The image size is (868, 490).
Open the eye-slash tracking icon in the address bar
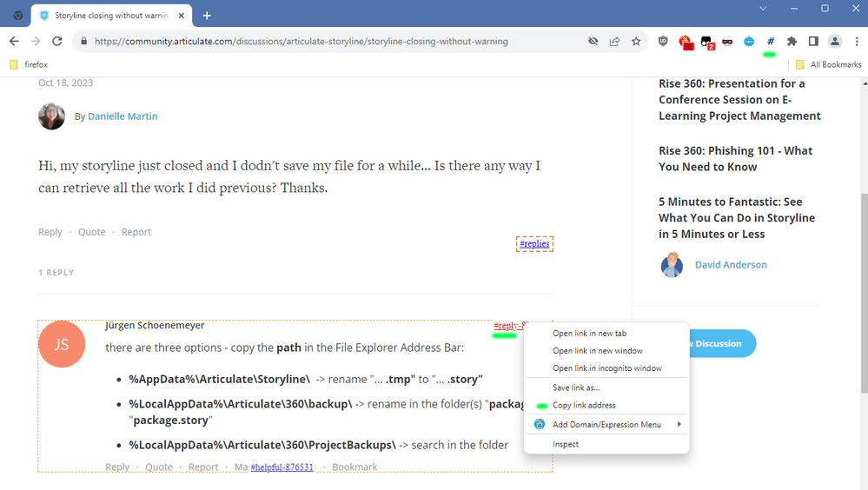(593, 41)
